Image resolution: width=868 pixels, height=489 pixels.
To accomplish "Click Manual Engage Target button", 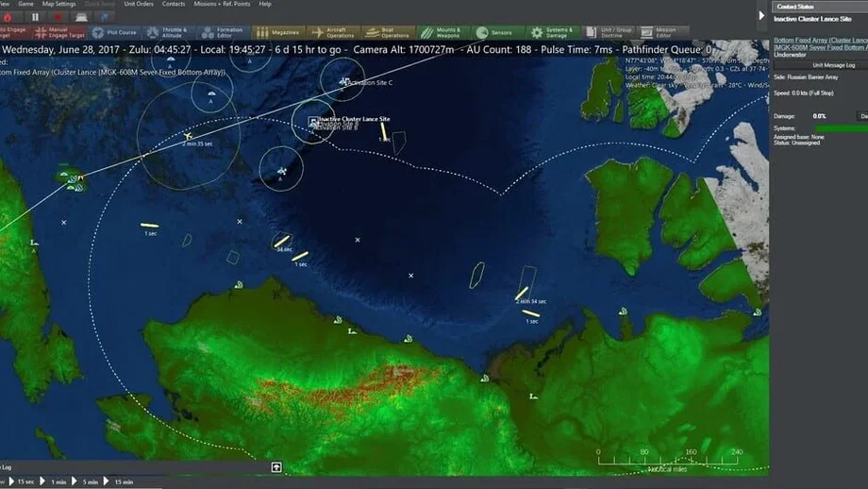I will click(x=59, y=33).
